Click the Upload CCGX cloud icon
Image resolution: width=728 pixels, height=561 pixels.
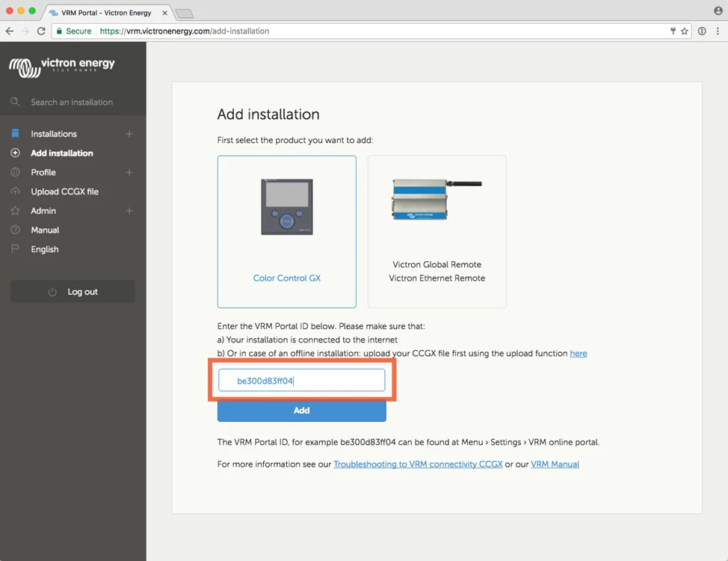click(15, 191)
